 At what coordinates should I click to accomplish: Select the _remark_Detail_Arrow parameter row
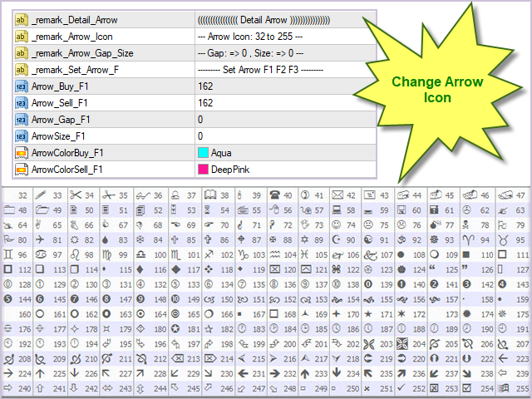(74, 19)
